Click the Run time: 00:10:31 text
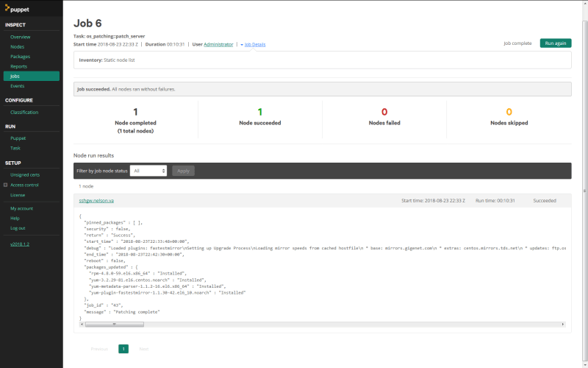The image size is (588, 368). [495, 200]
